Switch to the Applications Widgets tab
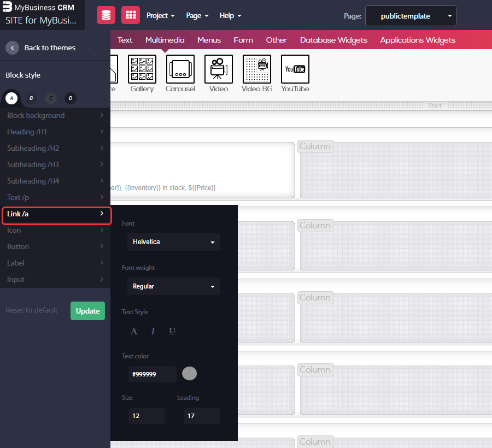Viewport: 492px width, 448px height. pyautogui.click(x=418, y=40)
